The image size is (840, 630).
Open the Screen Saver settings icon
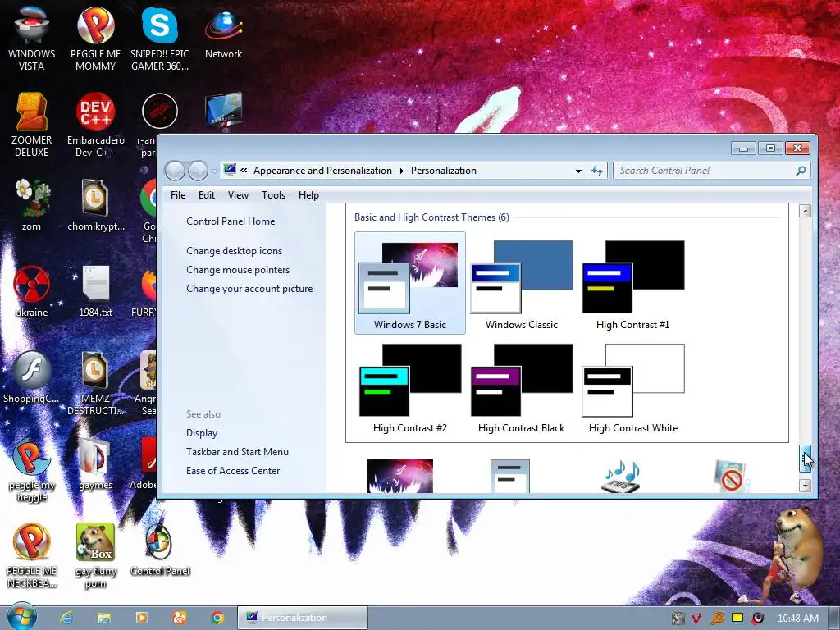click(732, 476)
